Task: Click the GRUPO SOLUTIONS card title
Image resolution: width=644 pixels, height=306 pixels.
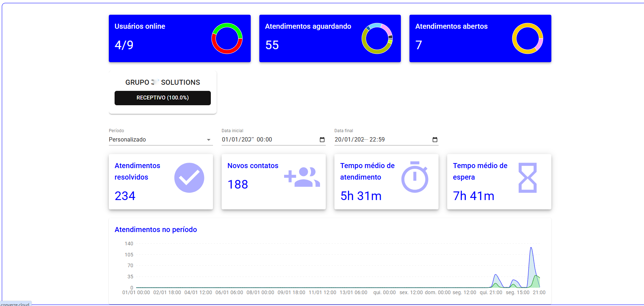Action: [x=162, y=82]
